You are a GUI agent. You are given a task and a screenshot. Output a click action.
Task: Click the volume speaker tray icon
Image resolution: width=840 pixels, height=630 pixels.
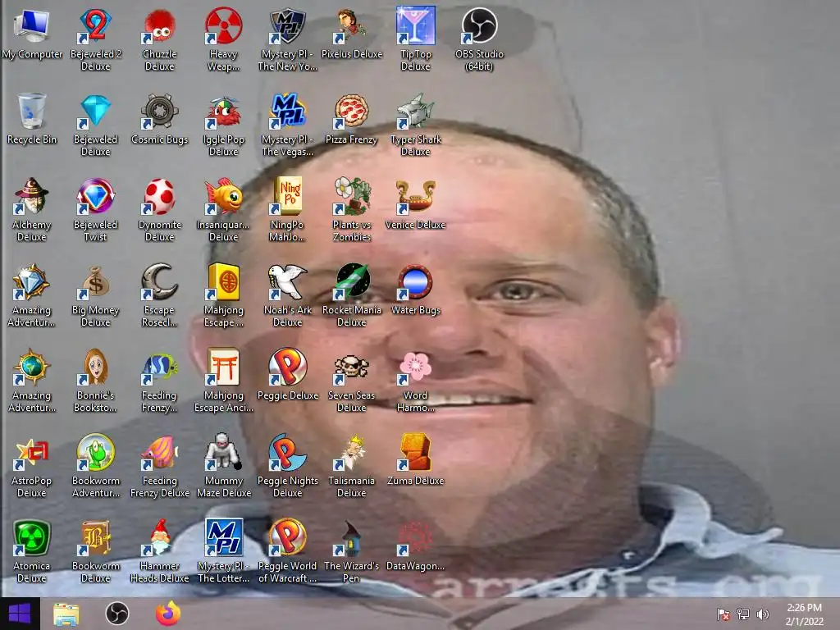[x=763, y=614]
